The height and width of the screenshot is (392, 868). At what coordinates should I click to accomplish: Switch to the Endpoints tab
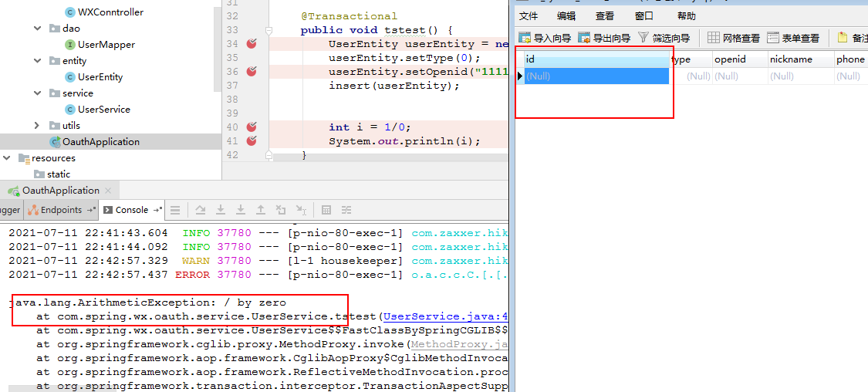(62, 210)
